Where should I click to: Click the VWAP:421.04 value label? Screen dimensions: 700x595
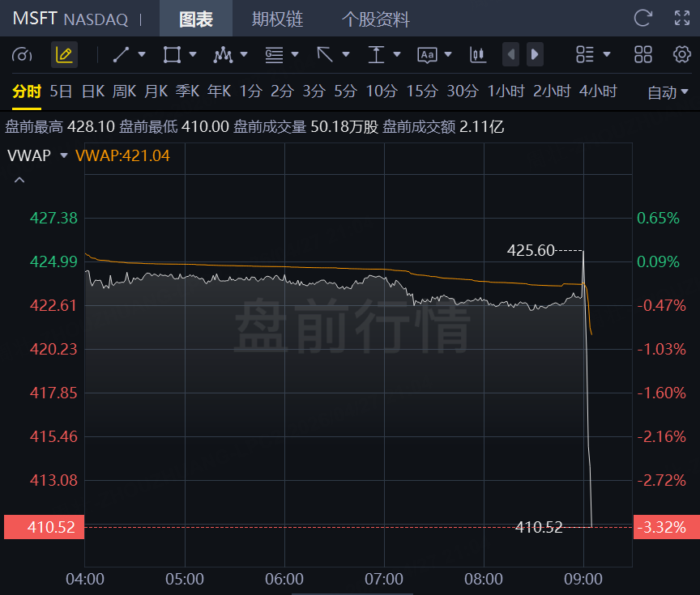(x=123, y=155)
